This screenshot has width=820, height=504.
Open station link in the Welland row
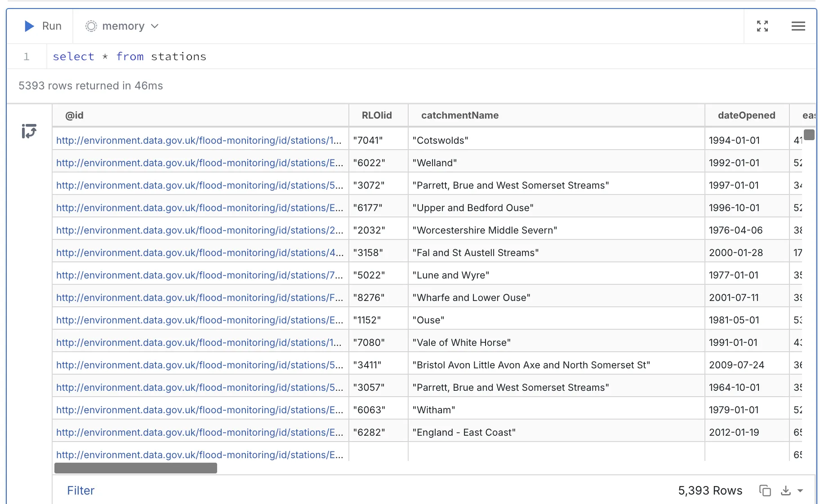pos(199,163)
